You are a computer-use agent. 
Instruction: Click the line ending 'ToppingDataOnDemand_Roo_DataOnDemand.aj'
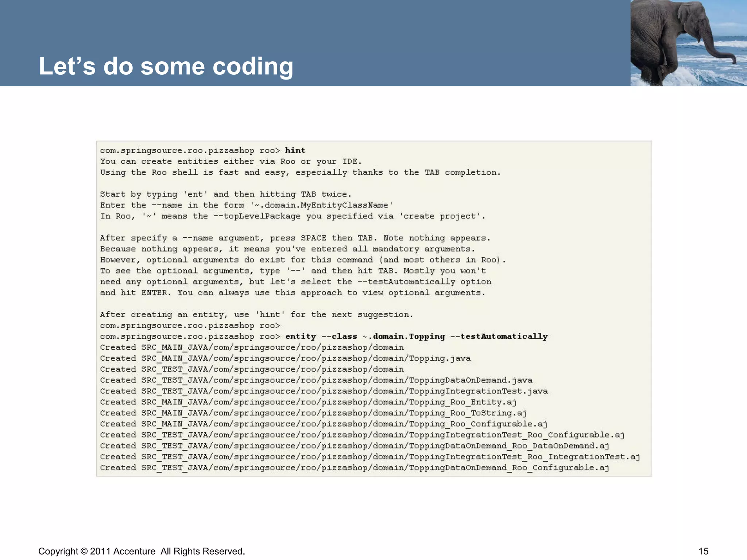355,446
